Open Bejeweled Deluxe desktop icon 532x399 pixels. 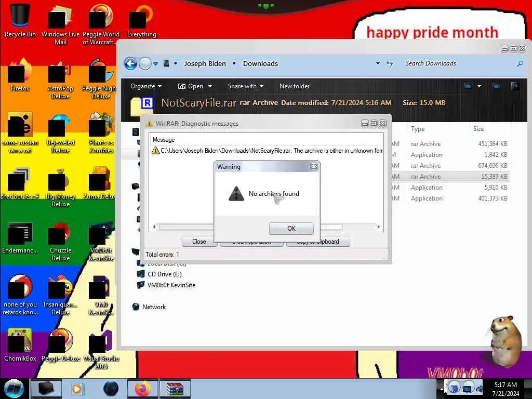pos(60,133)
